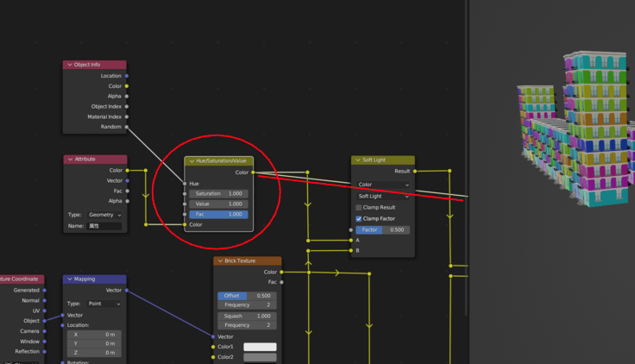Click the Attribute Alpha output socket
Screen dimensions: 635x364
coord(127,201)
